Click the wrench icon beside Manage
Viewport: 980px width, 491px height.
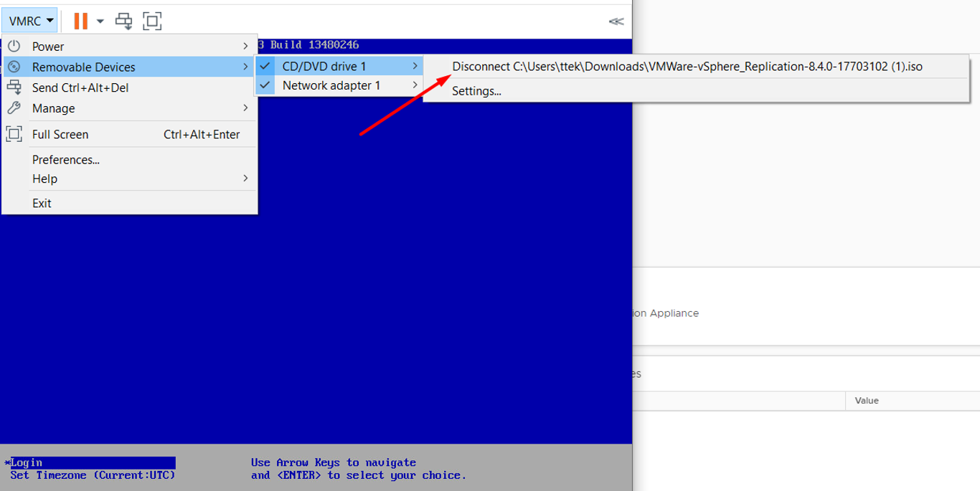pyautogui.click(x=14, y=108)
